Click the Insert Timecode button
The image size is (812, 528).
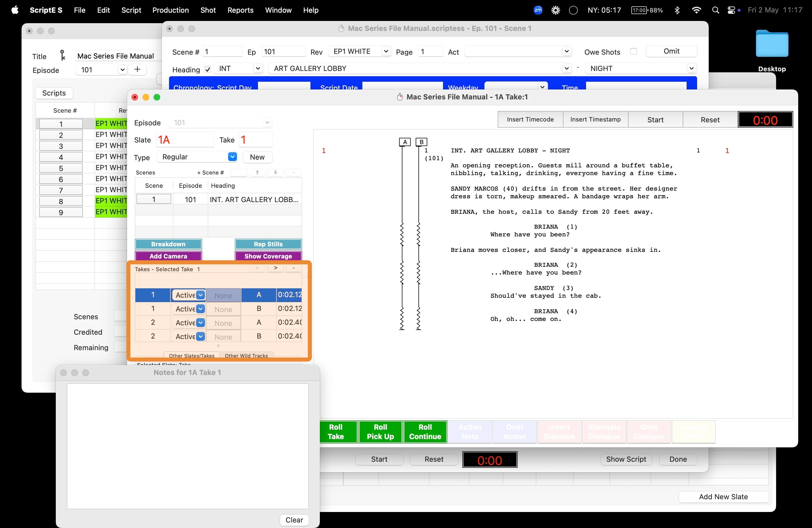pyautogui.click(x=530, y=119)
